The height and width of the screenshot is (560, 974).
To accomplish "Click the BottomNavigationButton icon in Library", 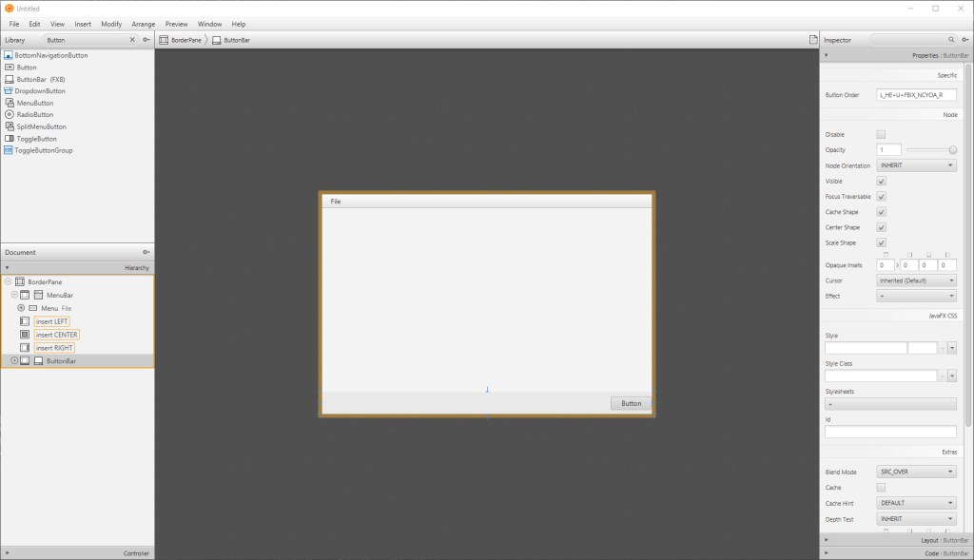I will (9, 56).
